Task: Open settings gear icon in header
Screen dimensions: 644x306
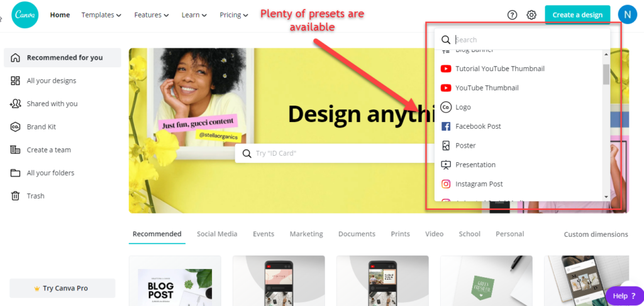Action: pos(531,15)
